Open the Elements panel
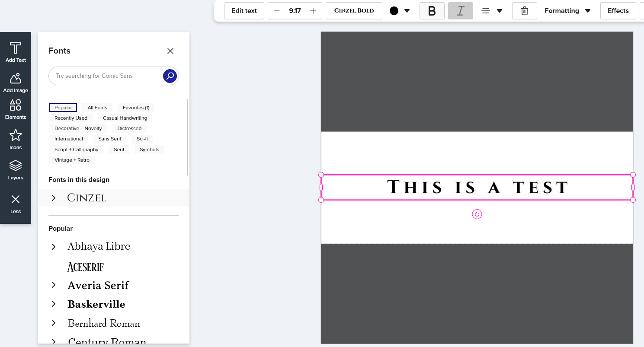This screenshot has height=347, width=644. pyautogui.click(x=16, y=109)
